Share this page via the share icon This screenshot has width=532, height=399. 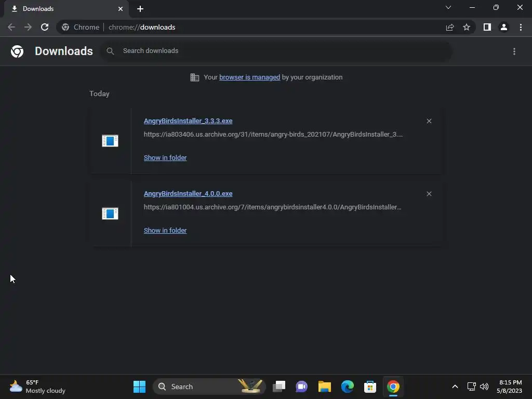[x=450, y=27]
